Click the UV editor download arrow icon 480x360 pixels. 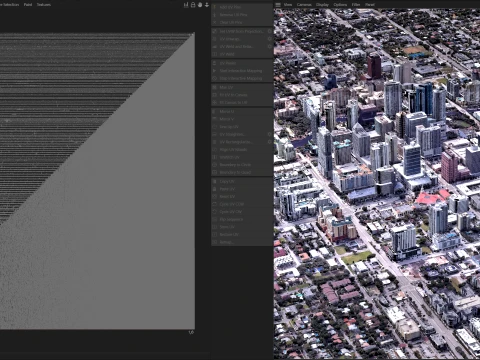(x=207, y=5)
